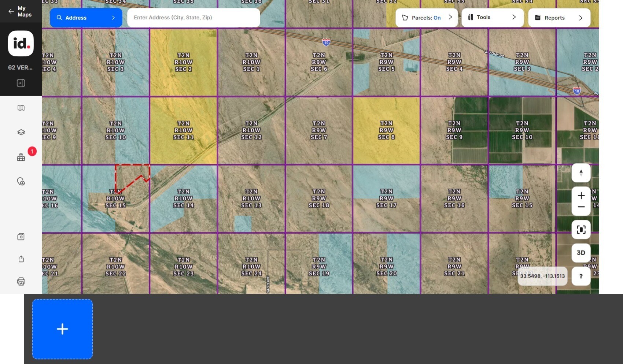
Task: Click the save disk icon in sidebar
Action: pyautogui.click(x=21, y=237)
